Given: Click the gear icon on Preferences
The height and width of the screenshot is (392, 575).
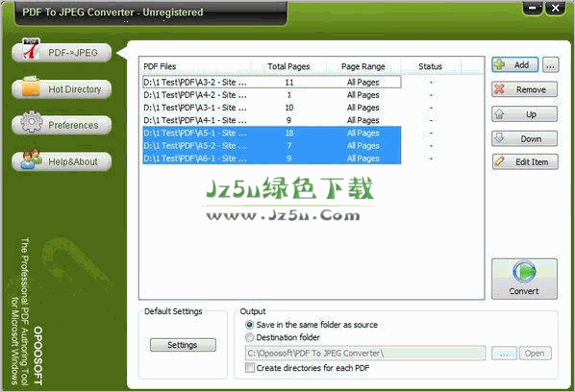Looking at the screenshot, I should point(31,122).
